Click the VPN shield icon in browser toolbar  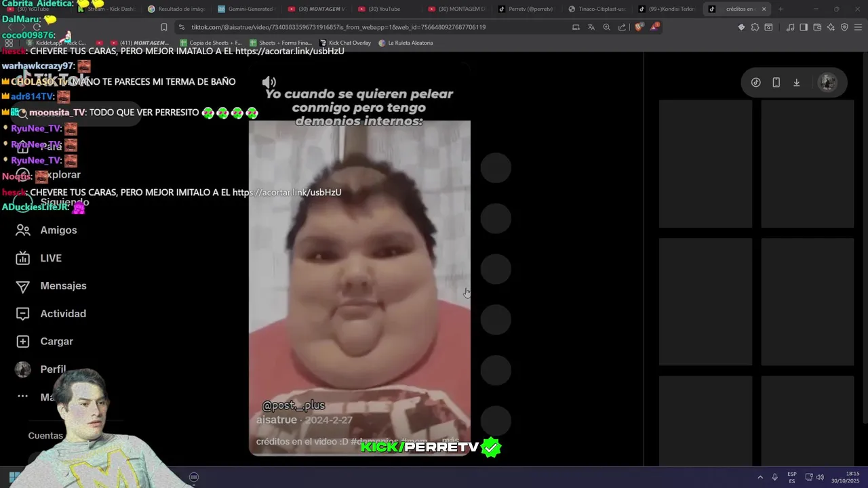pos(844,27)
